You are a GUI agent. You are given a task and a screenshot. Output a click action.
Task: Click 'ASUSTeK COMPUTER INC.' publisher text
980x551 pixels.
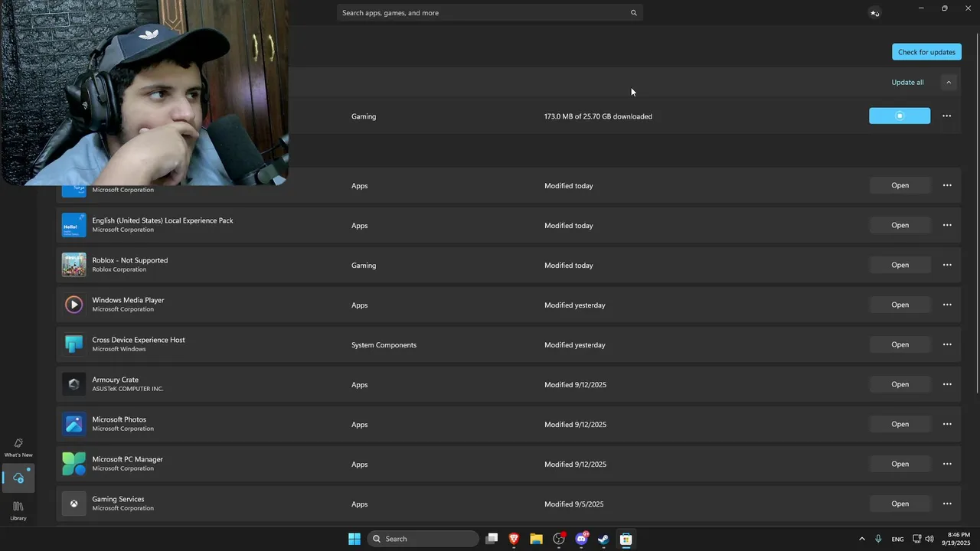pyautogui.click(x=128, y=389)
